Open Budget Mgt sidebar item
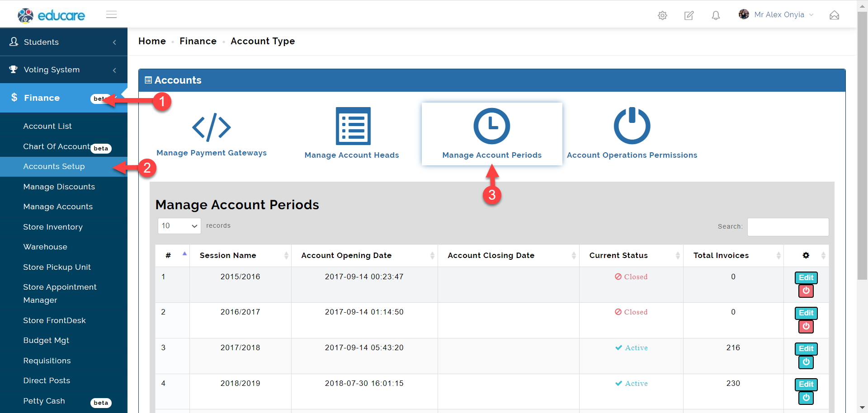 (x=46, y=340)
